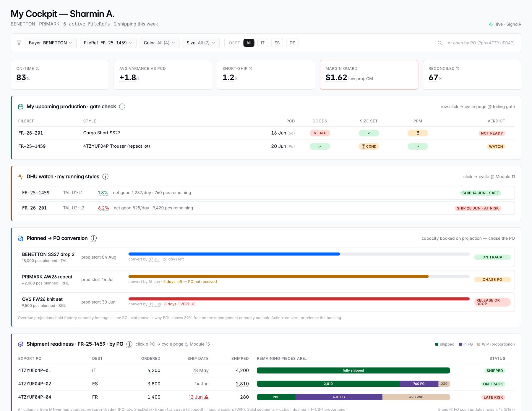Click the warning triangle next to 12 Jun
Image resolution: width=532 pixels, height=411 pixels.
tap(206, 397)
